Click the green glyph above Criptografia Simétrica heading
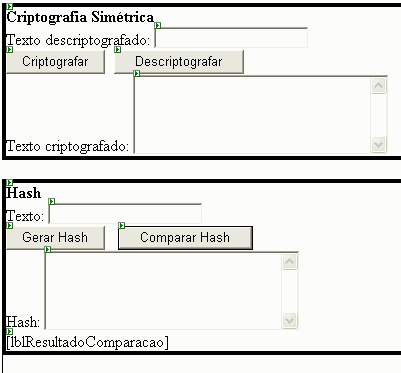The height and width of the screenshot is (373, 401). tap(10, 7)
